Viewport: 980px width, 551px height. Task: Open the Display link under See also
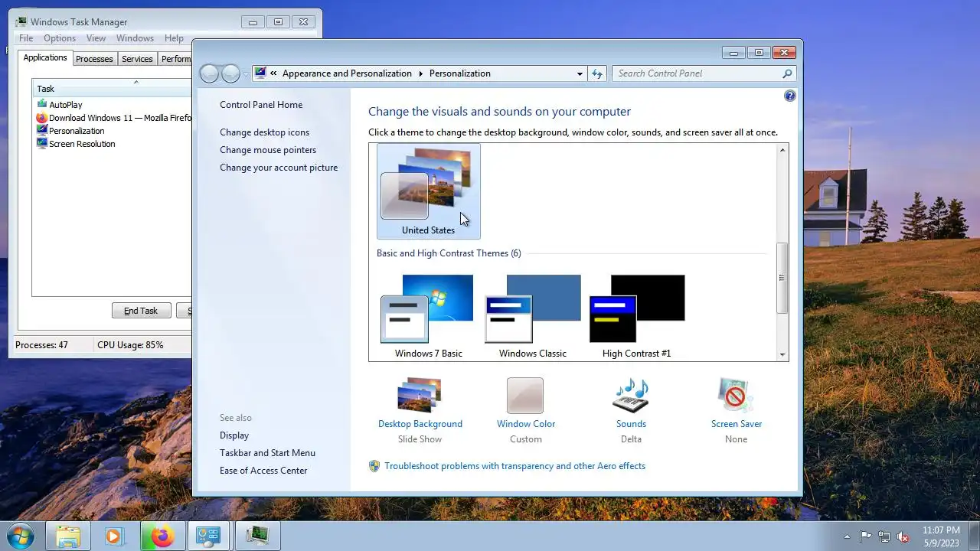tap(234, 435)
